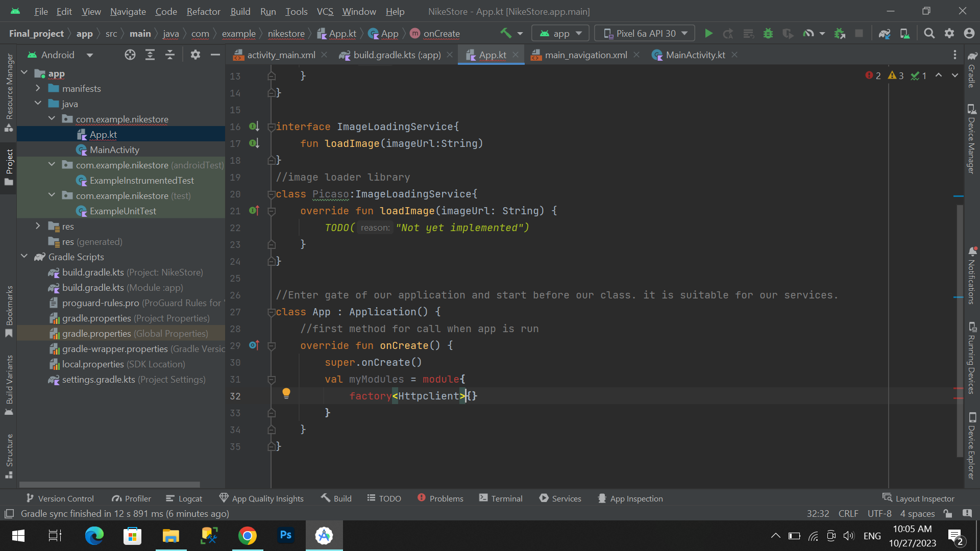Image resolution: width=980 pixels, height=551 pixels.
Task: Toggle the Structure tool window
Action: 9,456
